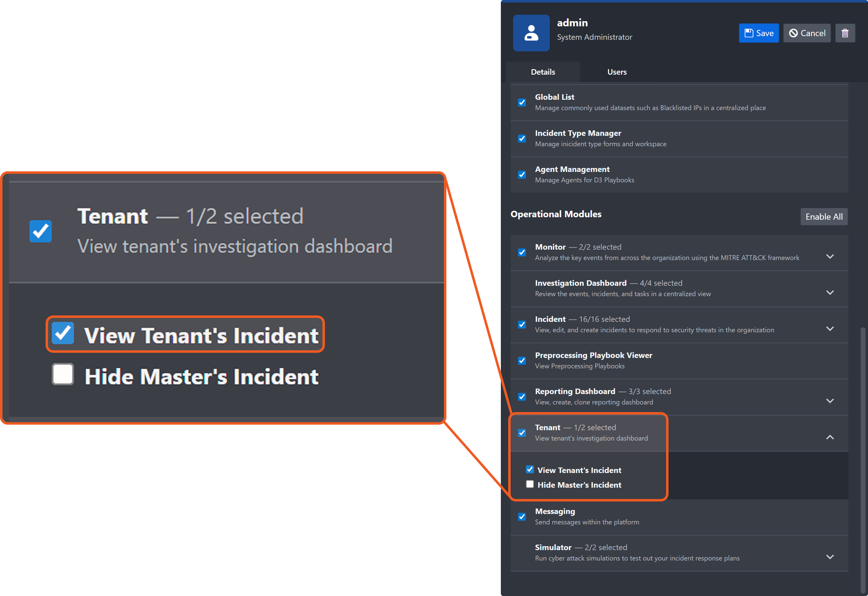Click the trash delete role icon
Screen dimensions: 868x596
(845, 33)
